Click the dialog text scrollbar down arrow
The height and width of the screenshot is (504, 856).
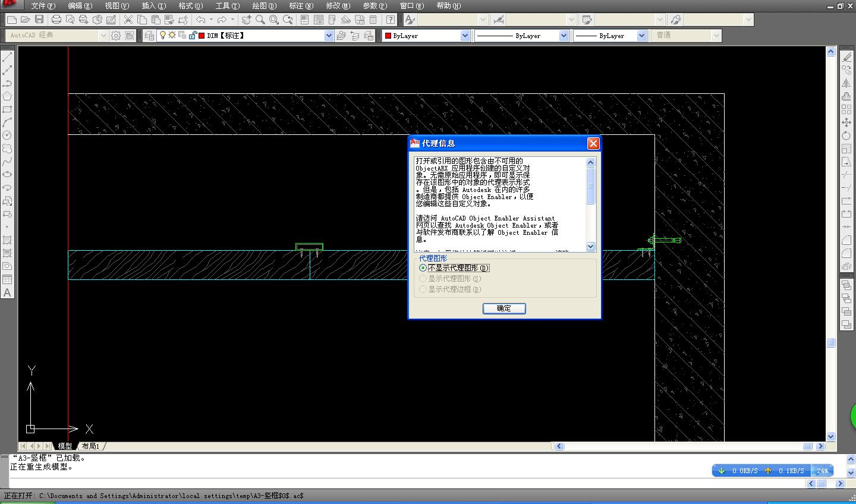click(x=590, y=247)
